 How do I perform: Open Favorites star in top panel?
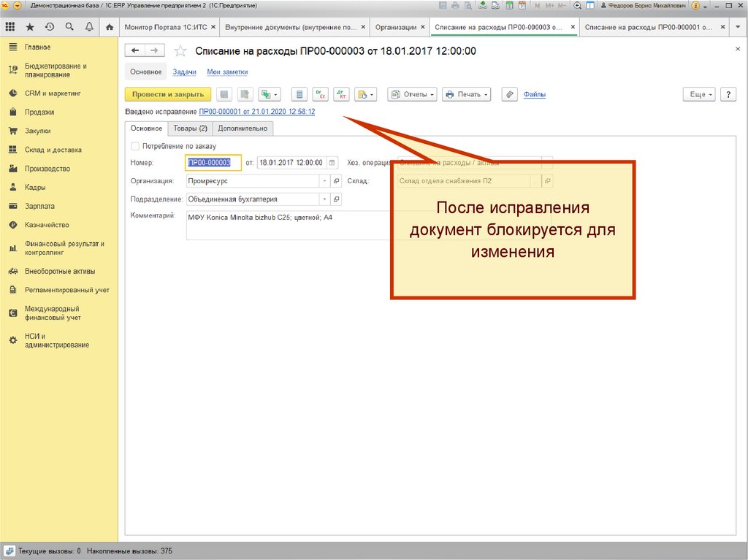tap(30, 27)
